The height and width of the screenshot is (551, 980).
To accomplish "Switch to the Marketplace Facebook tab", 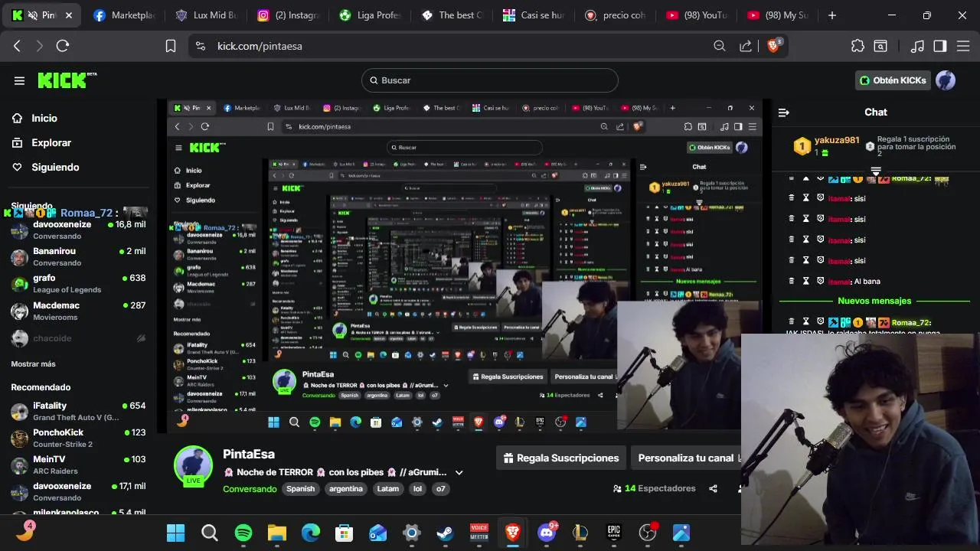I will (122, 15).
